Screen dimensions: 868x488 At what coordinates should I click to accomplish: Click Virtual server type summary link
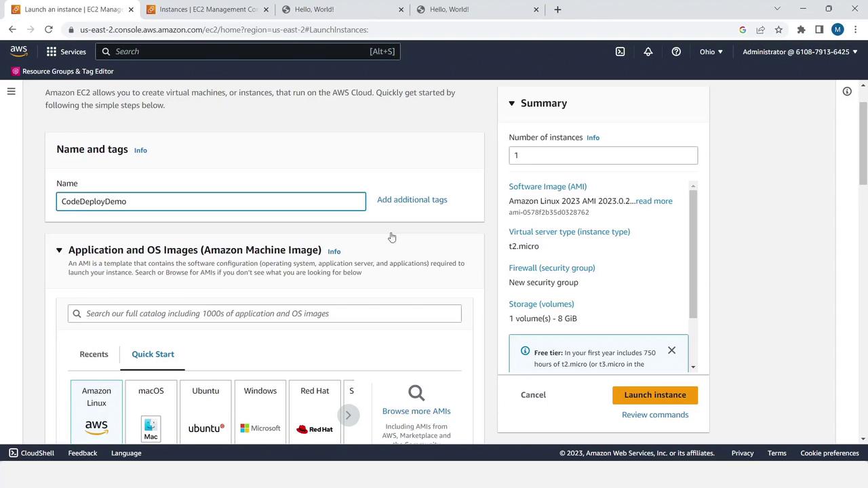point(570,232)
